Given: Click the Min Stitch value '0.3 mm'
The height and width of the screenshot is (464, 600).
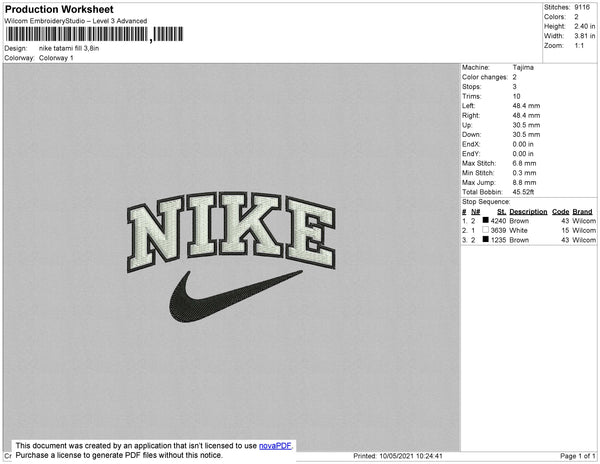Looking at the screenshot, I should click(524, 173).
